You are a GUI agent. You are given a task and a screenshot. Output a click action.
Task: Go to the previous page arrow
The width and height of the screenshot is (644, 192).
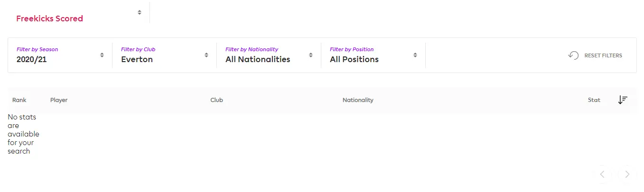[602, 174]
